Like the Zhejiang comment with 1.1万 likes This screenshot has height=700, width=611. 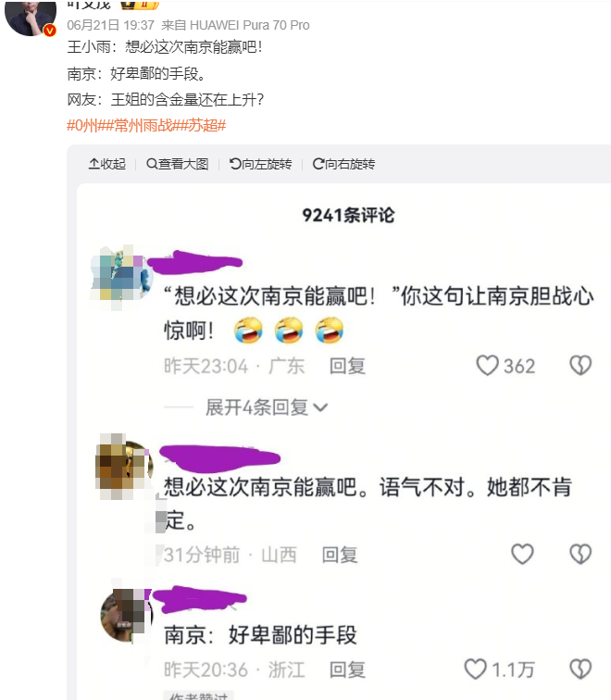(x=476, y=669)
